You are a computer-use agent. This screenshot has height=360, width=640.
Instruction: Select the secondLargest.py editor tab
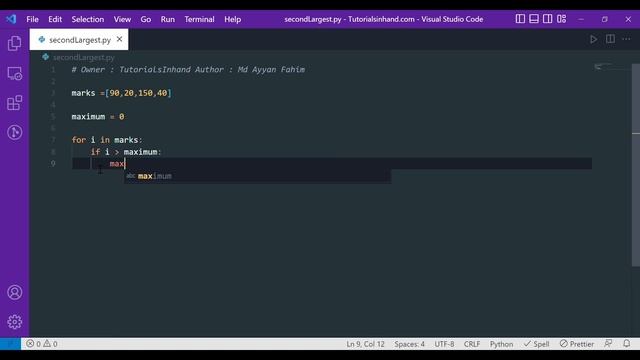point(79,40)
